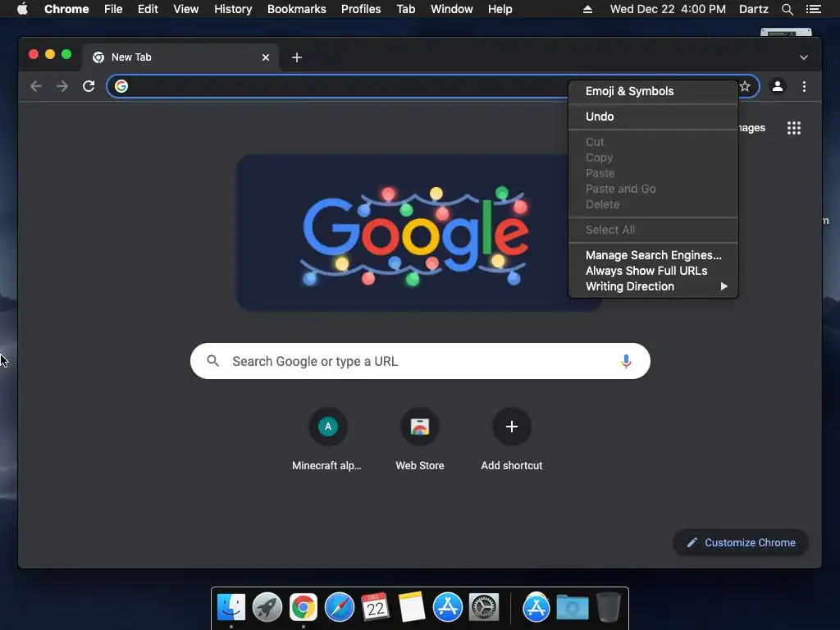Select Always Show Full URLs
The image size is (840, 630).
[x=653, y=271]
